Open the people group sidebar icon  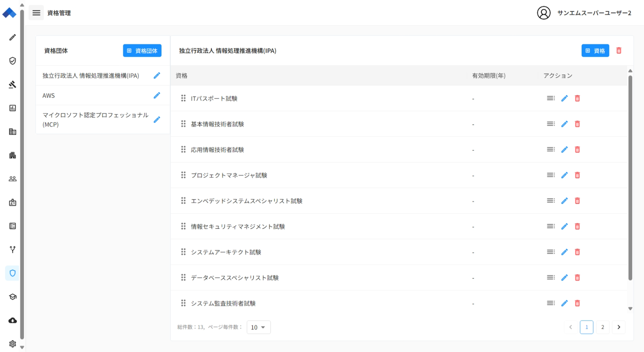[12, 179]
